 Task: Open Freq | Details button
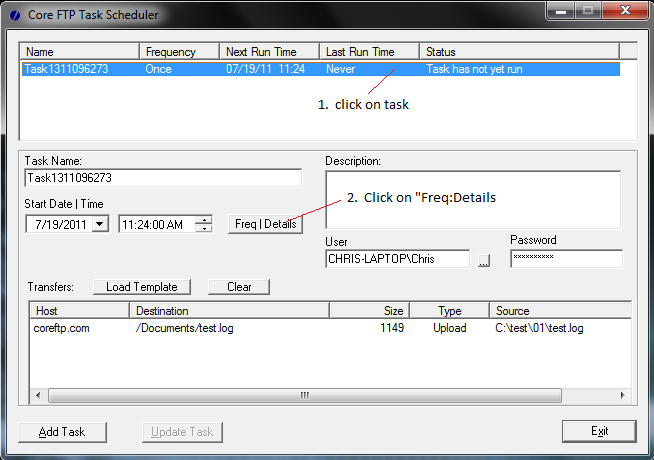266,224
